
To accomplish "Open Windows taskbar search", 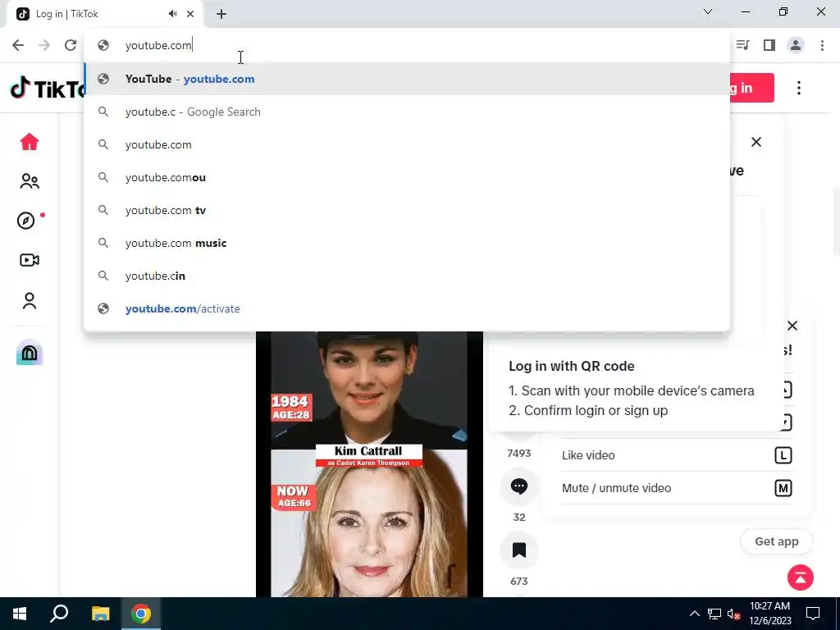I will pos(59,614).
